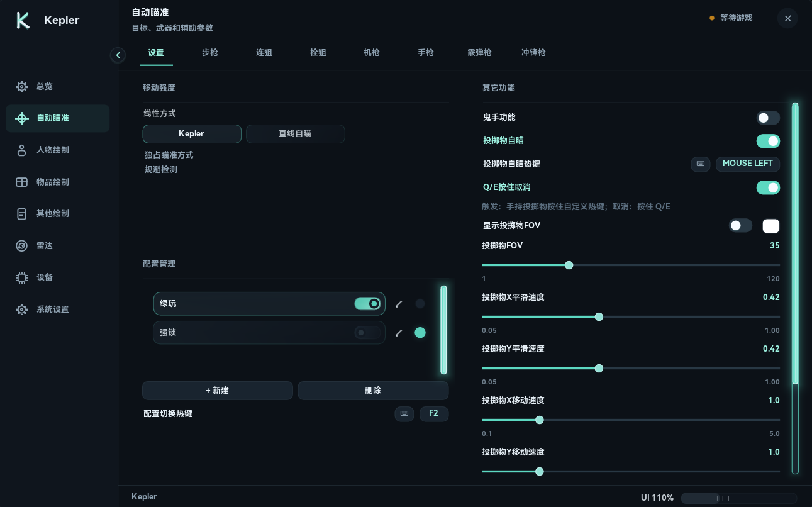Image resolution: width=812 pixels, height=507 pixels.
Task: Click the 投掷物Y移动速度 slider handle
Action: pos(539,472)
